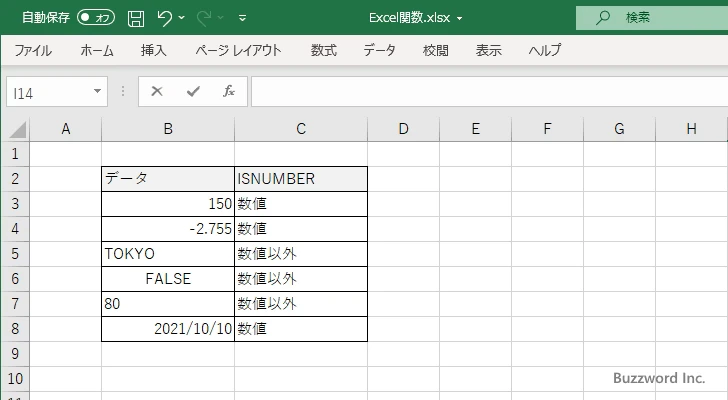Screen dimensions: 728x400
Task: Select the cell containing 150
Action: pyautogui.click(x=168, y=204)
